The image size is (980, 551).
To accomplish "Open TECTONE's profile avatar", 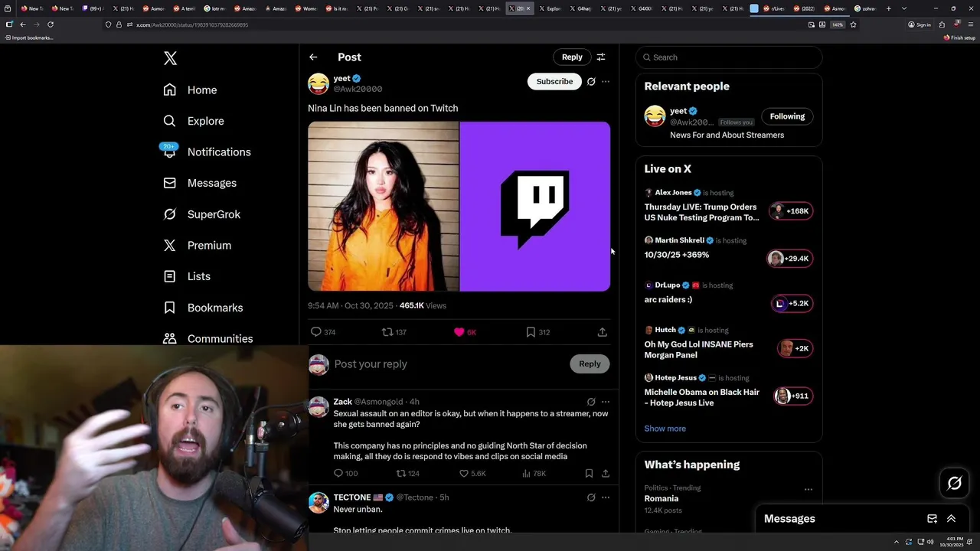I will [318, 503].
